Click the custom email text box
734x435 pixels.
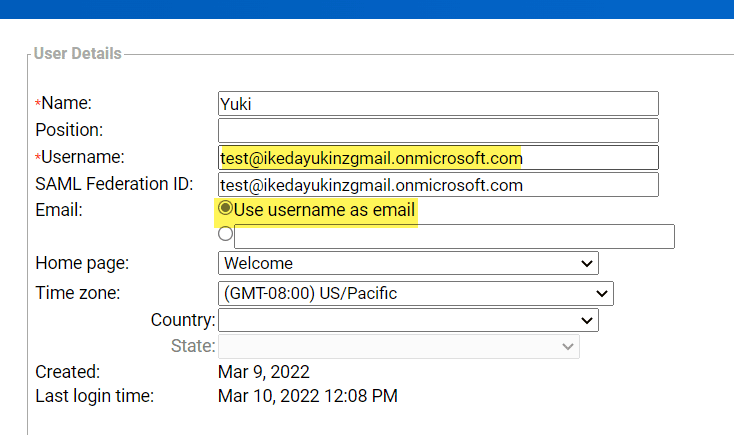[454, 237]
